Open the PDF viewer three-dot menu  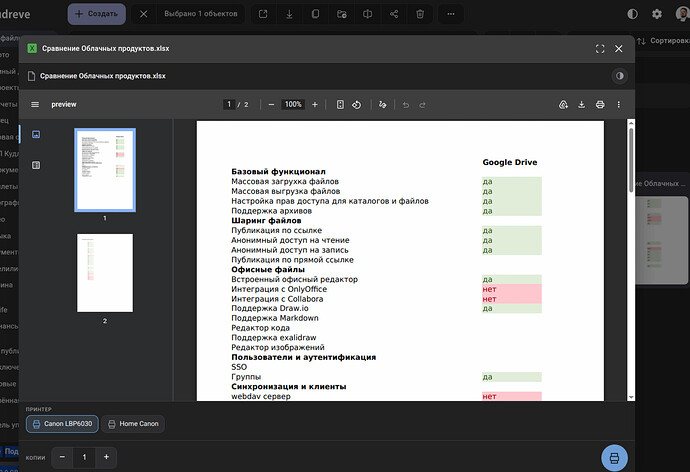tap(619, 105)
